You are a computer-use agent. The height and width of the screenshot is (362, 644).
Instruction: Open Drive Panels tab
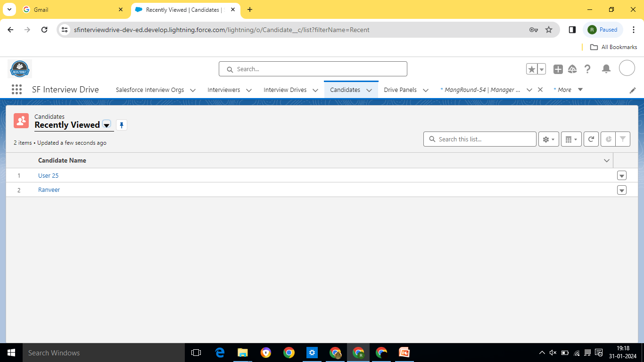point(400,90)
